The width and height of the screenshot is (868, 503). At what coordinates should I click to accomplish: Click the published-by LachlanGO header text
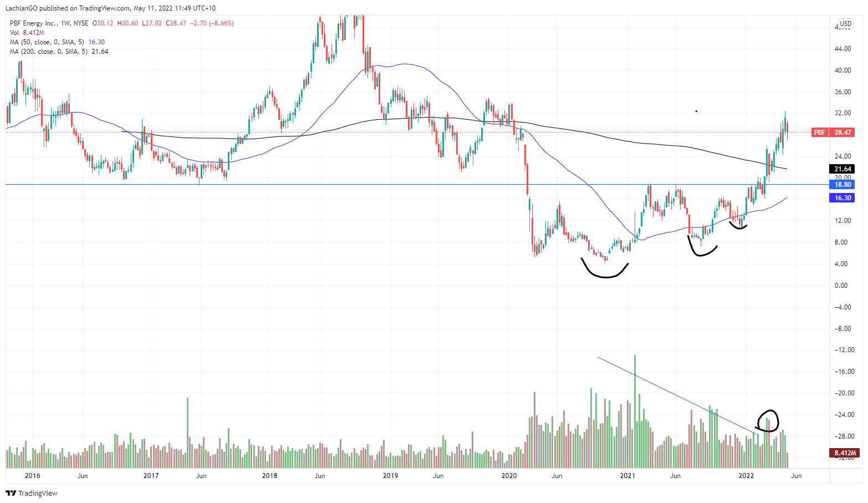click(x=110, y=8)
